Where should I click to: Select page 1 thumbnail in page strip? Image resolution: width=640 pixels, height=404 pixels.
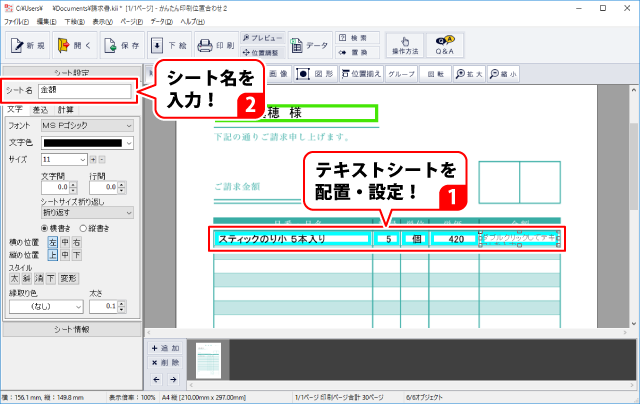coord(208,361)
